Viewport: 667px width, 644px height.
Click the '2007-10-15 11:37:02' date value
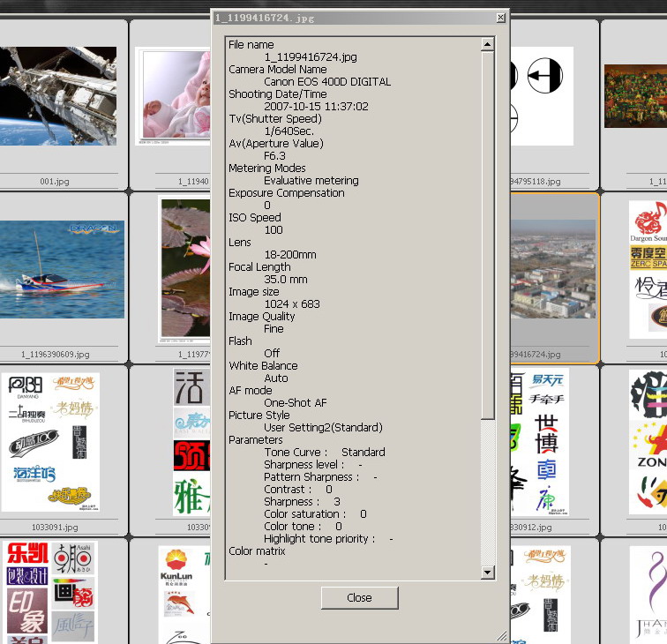pyautogui.click(x=316, y=107)
